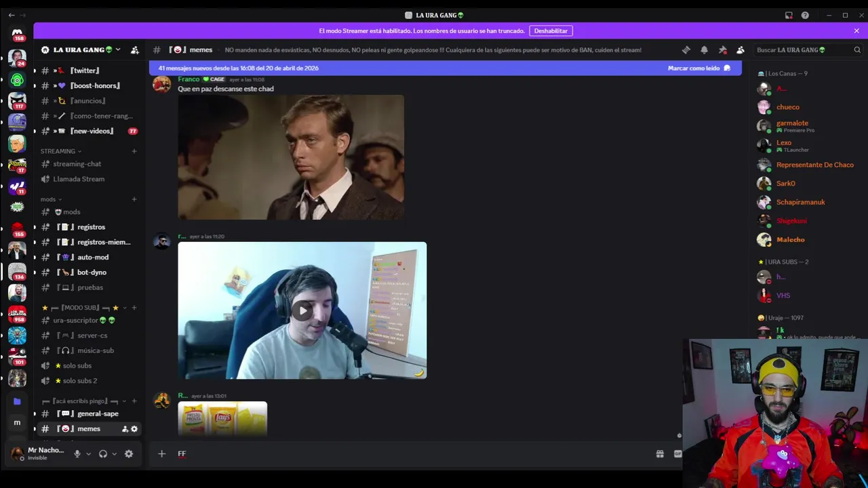Viewport: 868px width, 488px height.
Task: Toggle the member list icon
Action: click(741, 50)
